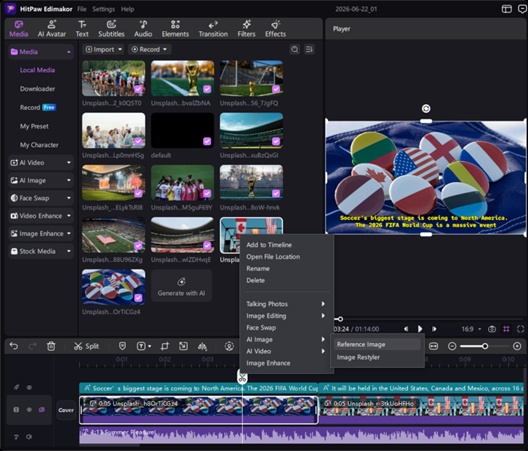Open Talking Photos submenu
The height and width of the screenshot is (451, 528).
287,304
